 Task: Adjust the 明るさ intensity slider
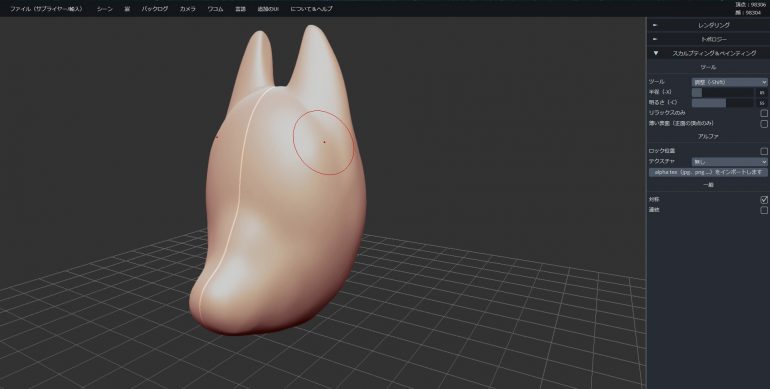point(722,103)
